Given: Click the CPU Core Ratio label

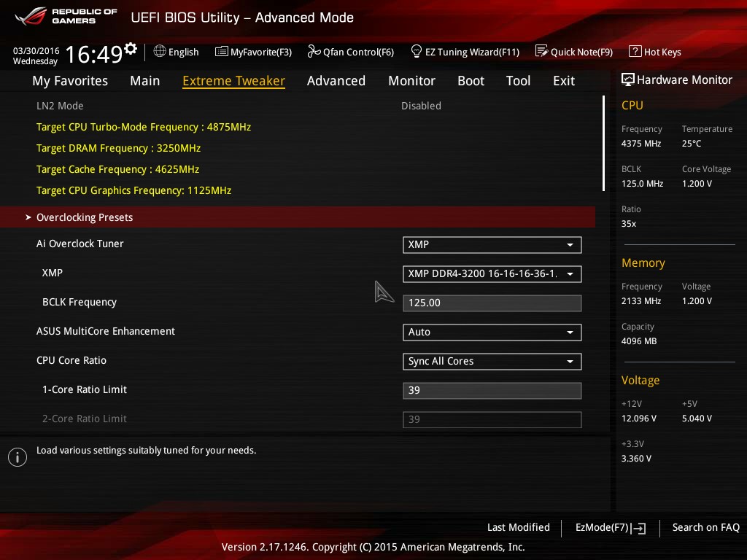Looking at the screenshot, I should click(71, 360).
